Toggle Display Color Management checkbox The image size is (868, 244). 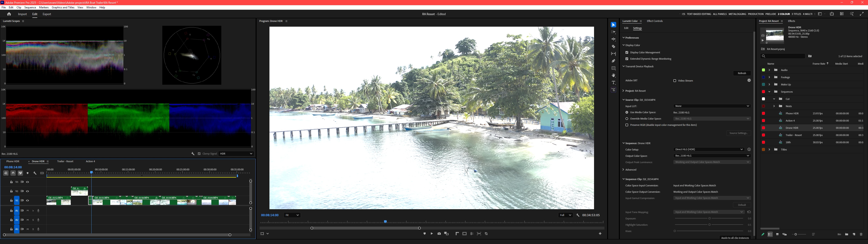pos(627,53)
